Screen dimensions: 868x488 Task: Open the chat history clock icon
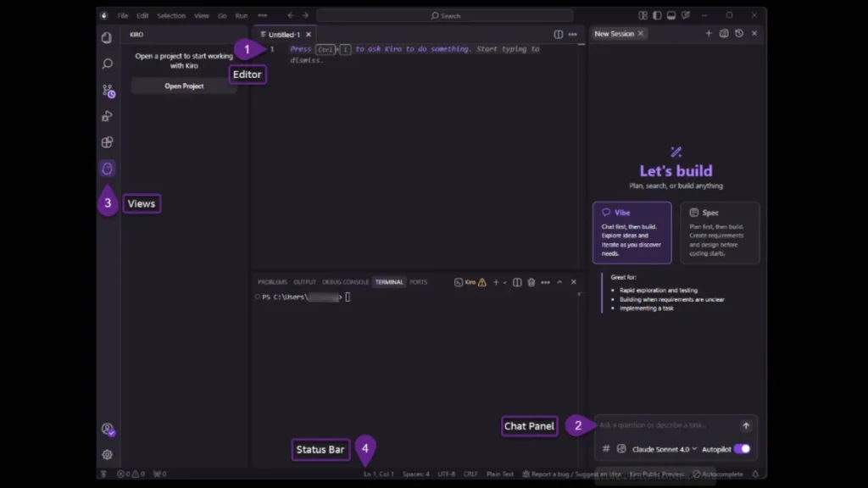coord(739,33)
